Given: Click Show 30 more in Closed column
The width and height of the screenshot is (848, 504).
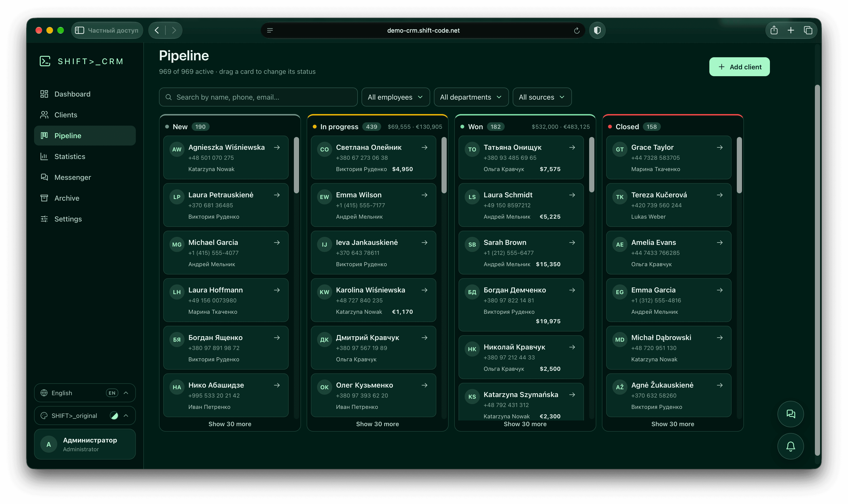Looking at the screenshot, I should (672, 424).
